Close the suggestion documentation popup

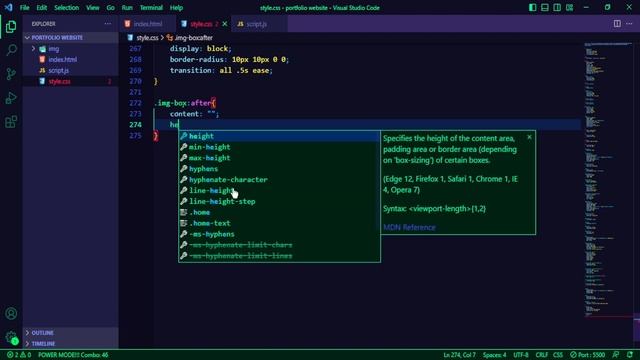(x=529, y=137)
